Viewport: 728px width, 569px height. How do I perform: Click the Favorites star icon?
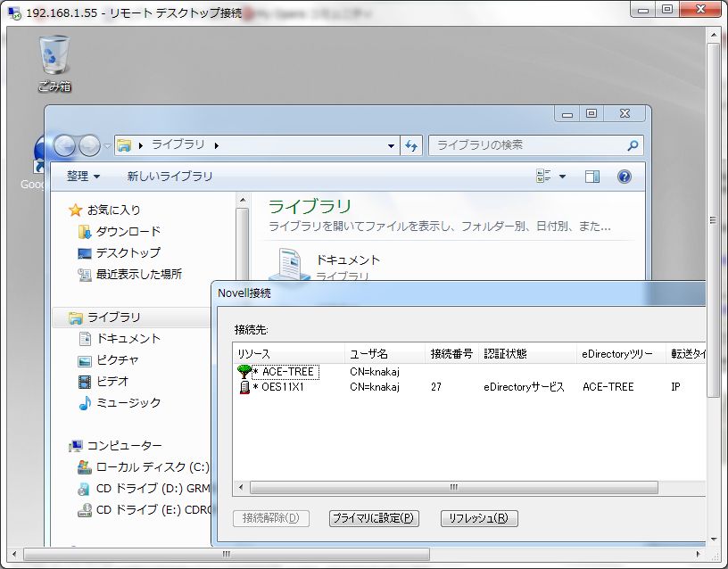click(75, 210)
